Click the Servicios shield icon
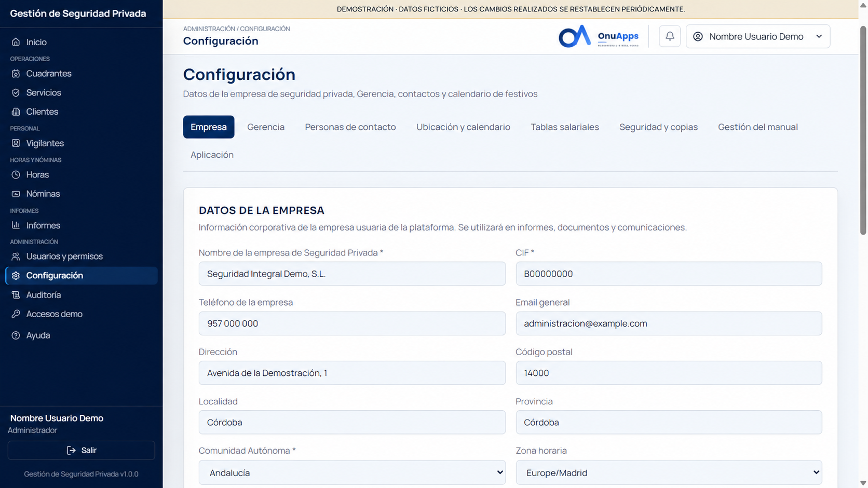This screenshot has height=488, width=868. pos(16,93)
